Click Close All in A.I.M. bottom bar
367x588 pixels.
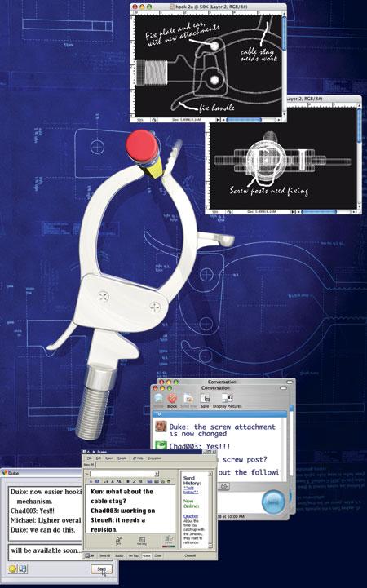coord(190,555)
